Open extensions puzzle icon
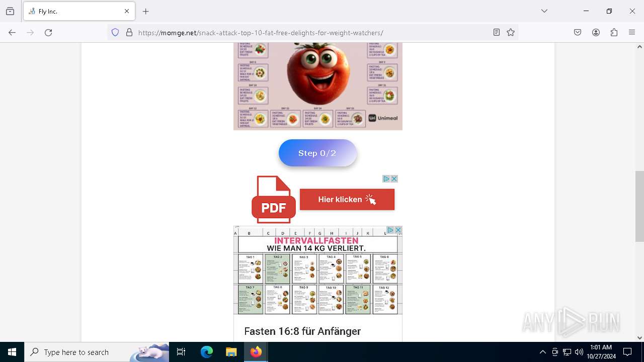The width and height of the screenshot is (644, 362). coord(614,33)
